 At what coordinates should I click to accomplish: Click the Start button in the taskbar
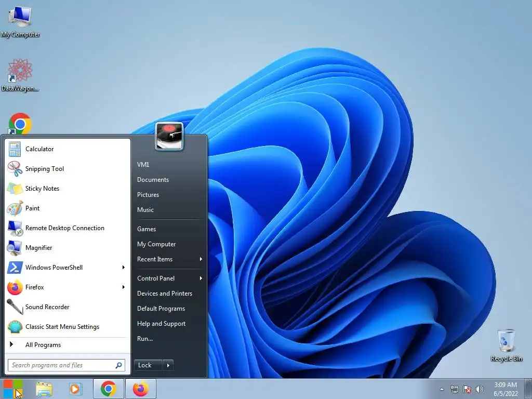click(x=13, y=389)
